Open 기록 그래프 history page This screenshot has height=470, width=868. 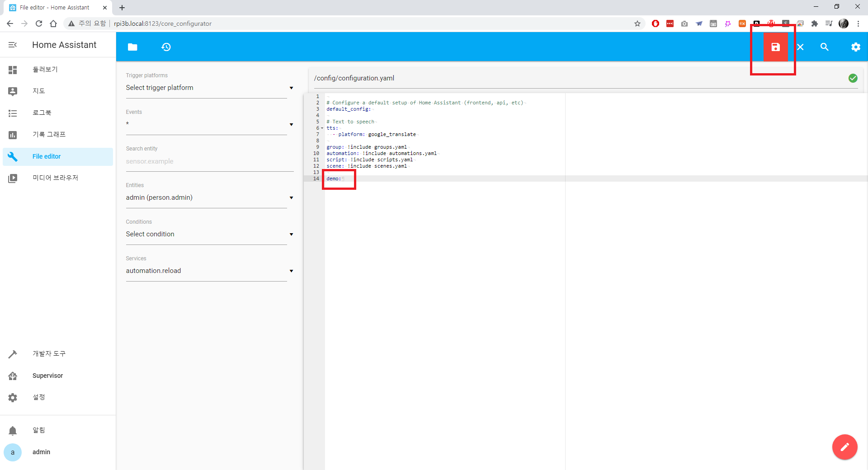(58, 135)
